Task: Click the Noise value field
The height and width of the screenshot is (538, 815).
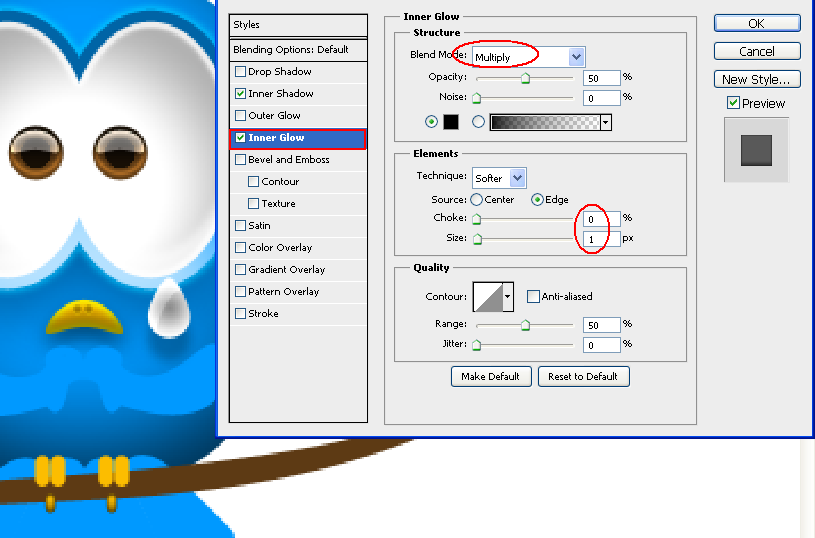Action: [601, 98]
